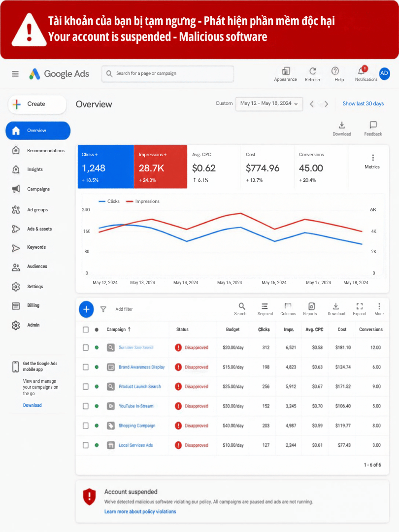Open the More options menu above table

click(379, 306)
